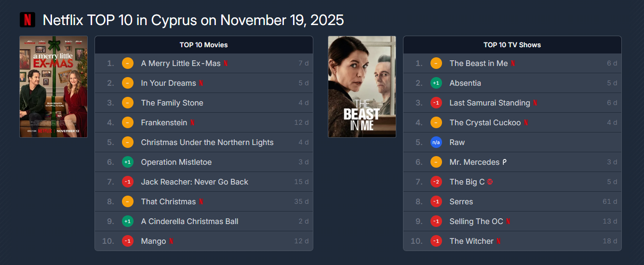
Task: Open A Merry Little Ex-Mas movie link
Action: click(180, 64)
